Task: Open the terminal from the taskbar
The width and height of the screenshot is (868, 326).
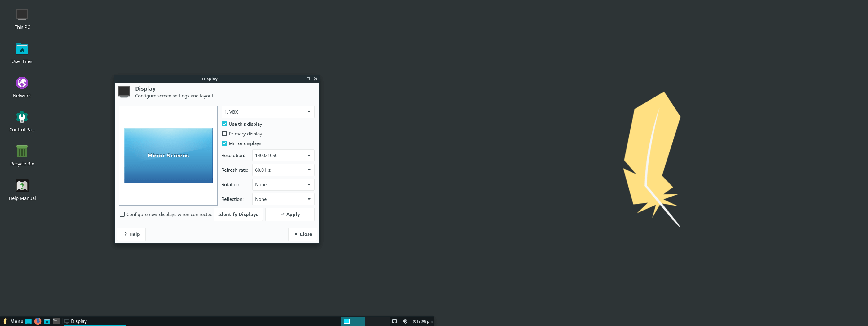Action: tap(56, 321)
